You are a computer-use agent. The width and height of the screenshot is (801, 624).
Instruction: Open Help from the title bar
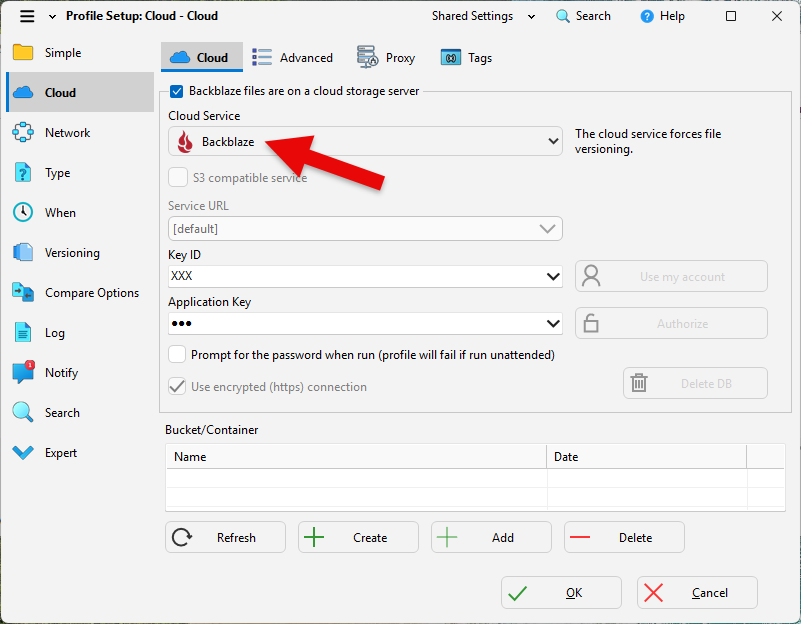tap(662, 16)
